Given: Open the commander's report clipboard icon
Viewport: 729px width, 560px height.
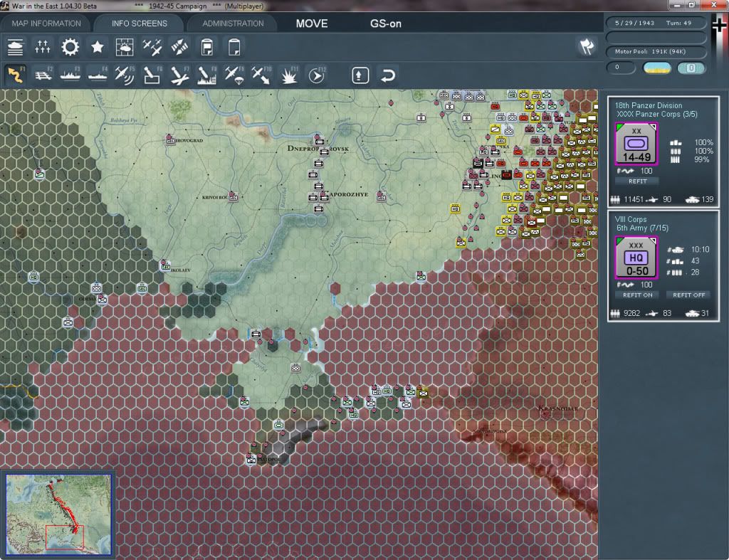Looking at the screenshot, I should coord(207,47).
